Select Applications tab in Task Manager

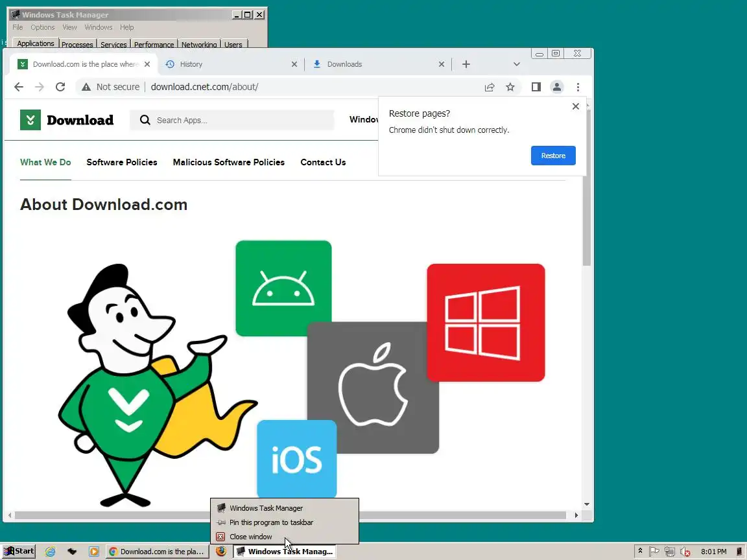tap(35, 43)
